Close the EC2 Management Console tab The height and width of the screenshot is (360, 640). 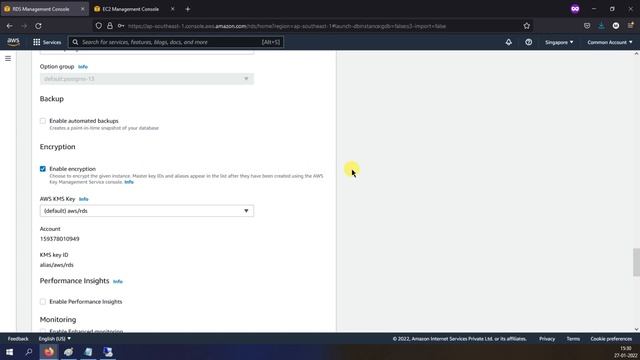pyautogui.click(x=172, y=9)
